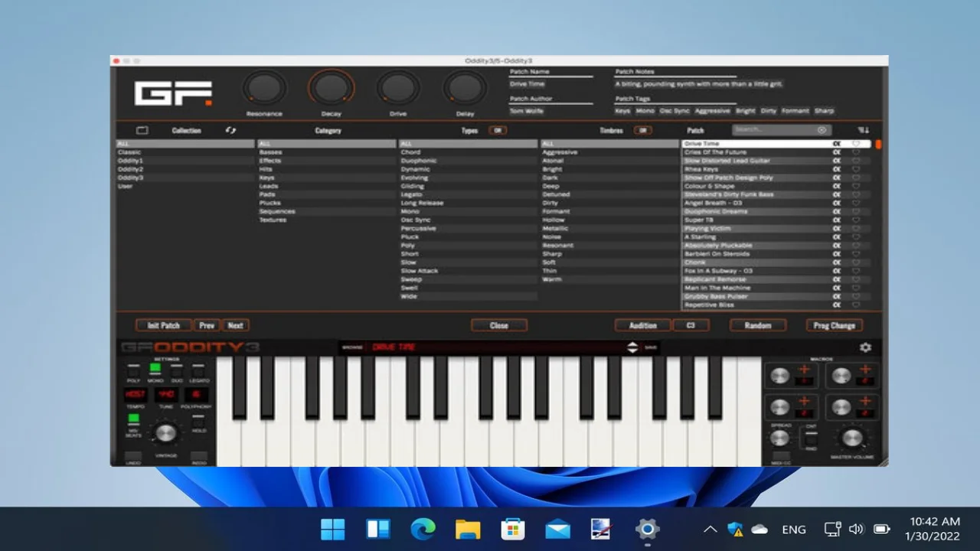Open Microsoft Store from taskbar
This screenshot has width=980, height=551.
512,529
